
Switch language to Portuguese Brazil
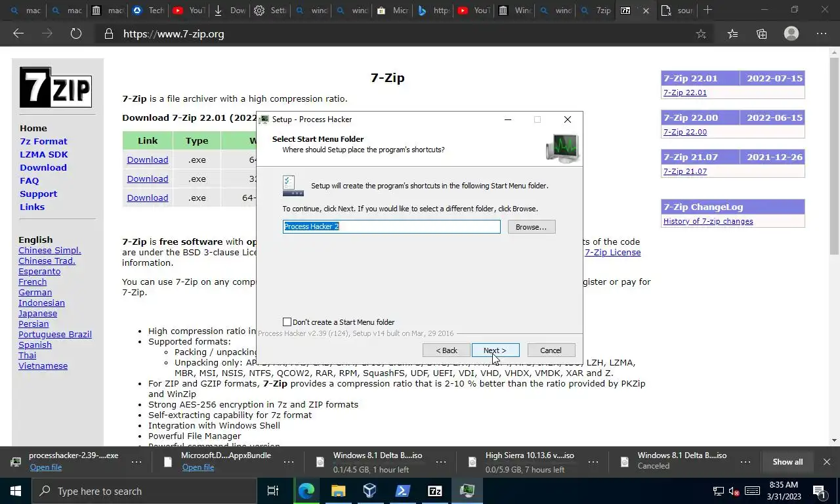click(x=55, y=334)
